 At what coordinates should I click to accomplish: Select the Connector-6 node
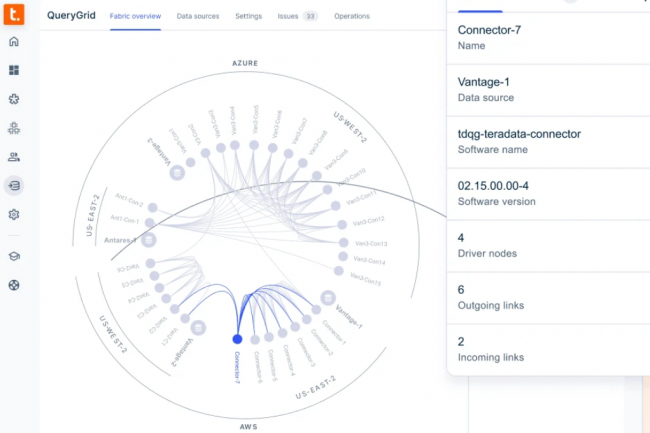[x=255, y=340]
